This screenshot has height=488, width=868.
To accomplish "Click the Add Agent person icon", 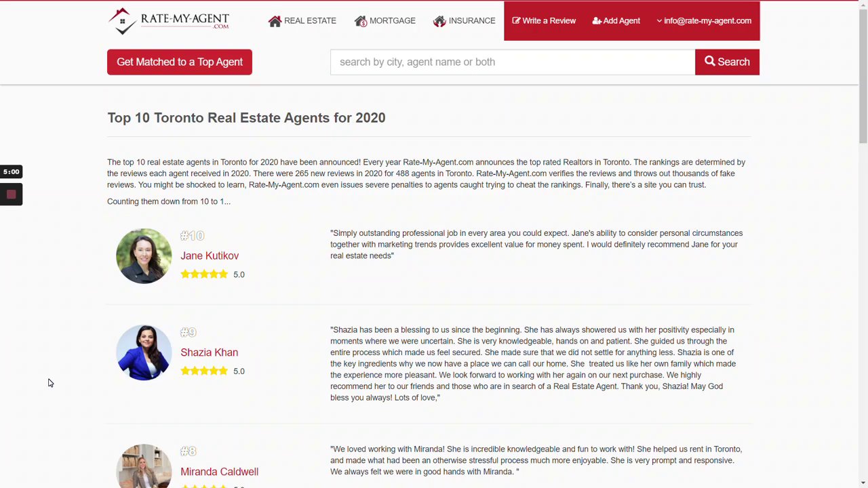I will (597, 21).
